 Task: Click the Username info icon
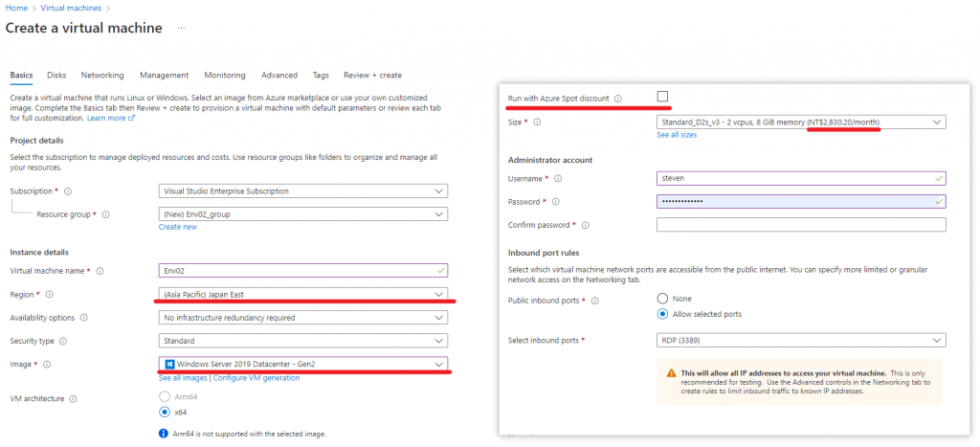click(558, 179)
